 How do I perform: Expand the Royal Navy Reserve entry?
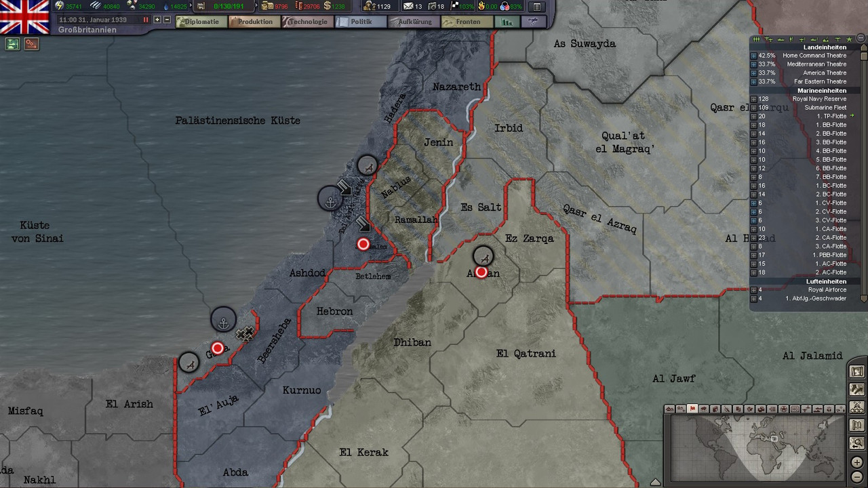pyautogui.click(x=753, y=99)
